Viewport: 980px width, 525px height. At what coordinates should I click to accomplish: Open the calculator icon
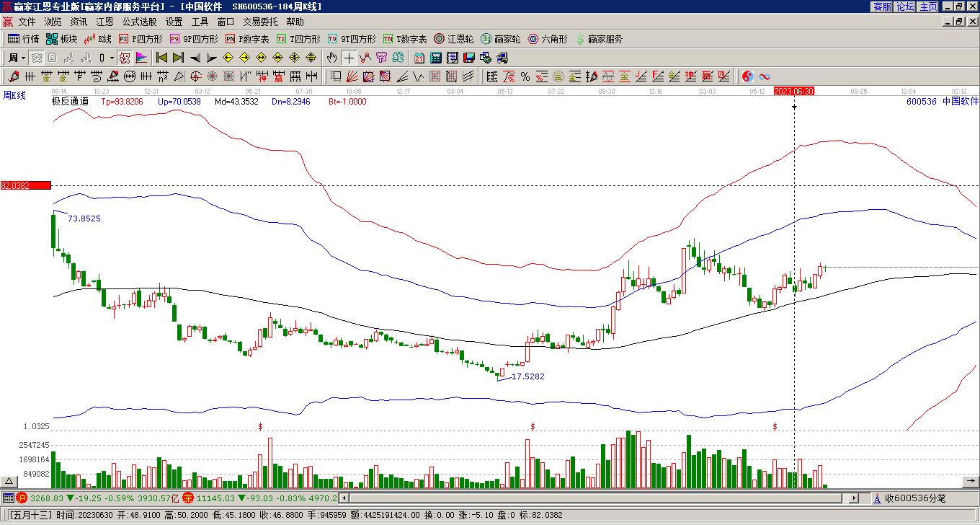pos(436,58)
